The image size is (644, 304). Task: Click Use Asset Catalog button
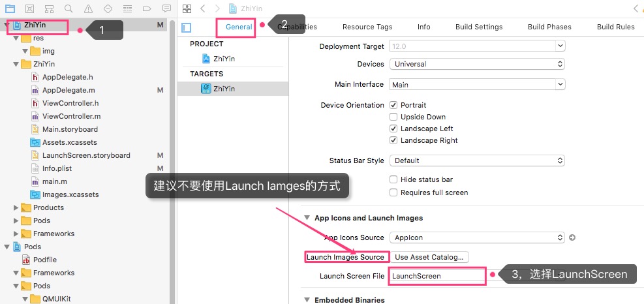(x=429, y=257)
